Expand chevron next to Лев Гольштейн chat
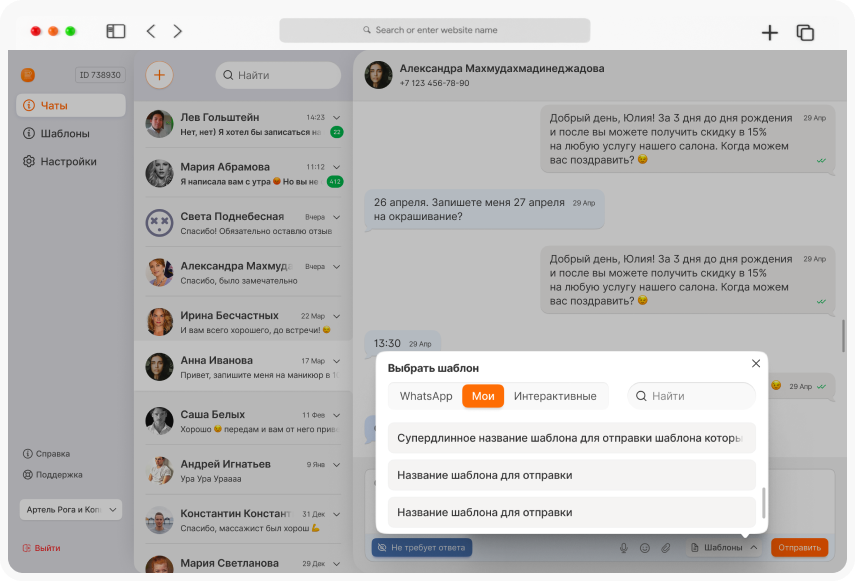This screenshot has width=855, height=581. (336, 117)
